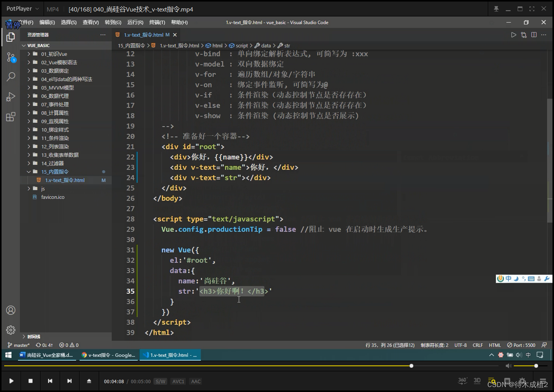
Task: Open PotPlayer hamburger main menu
Action: coord(543,381)
